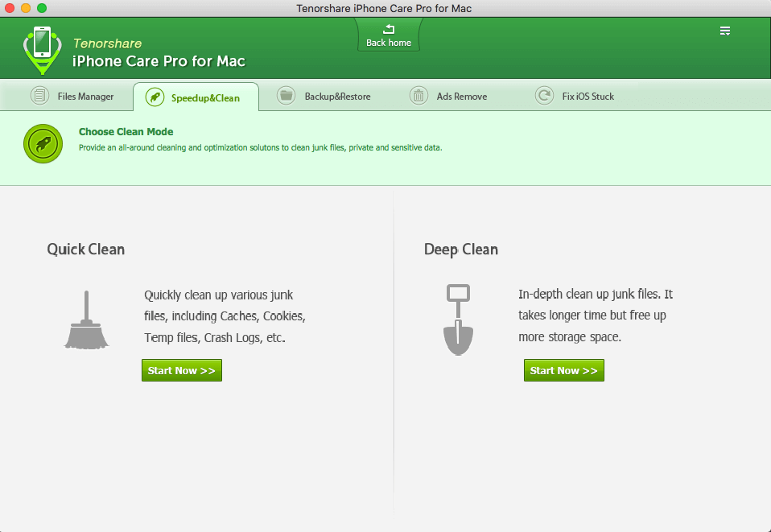The image size is (771, 532).
Task: Switch to the Ads Remove tab
Action: (x=448, y=96)
